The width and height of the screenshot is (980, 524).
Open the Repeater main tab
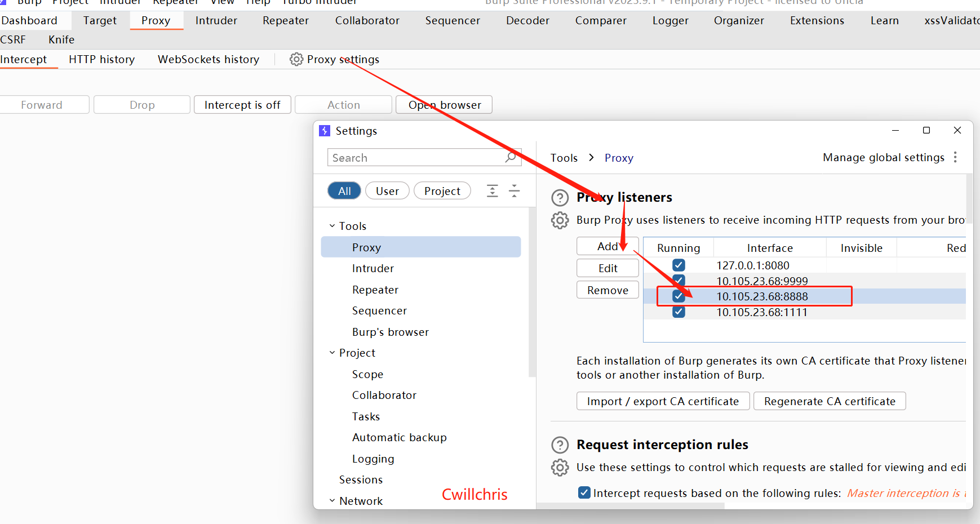point(286,21)
